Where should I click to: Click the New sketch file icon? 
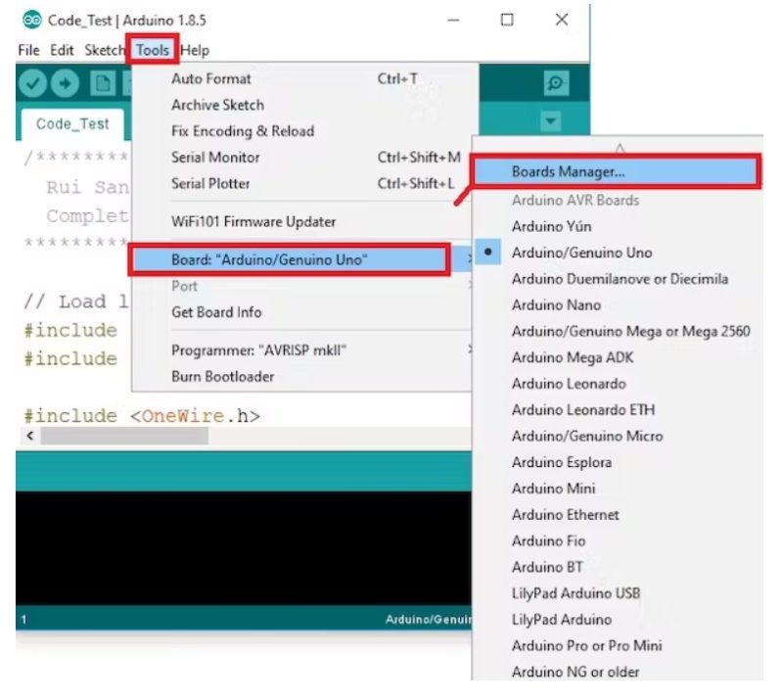(103, 83)
